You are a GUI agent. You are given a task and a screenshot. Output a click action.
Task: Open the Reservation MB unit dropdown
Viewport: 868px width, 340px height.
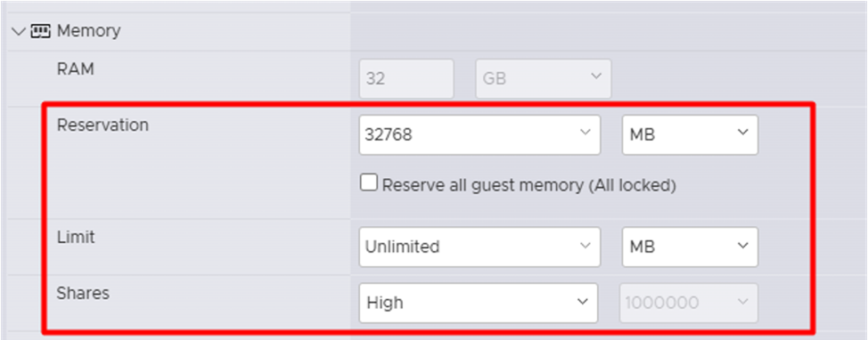point(690,135)
